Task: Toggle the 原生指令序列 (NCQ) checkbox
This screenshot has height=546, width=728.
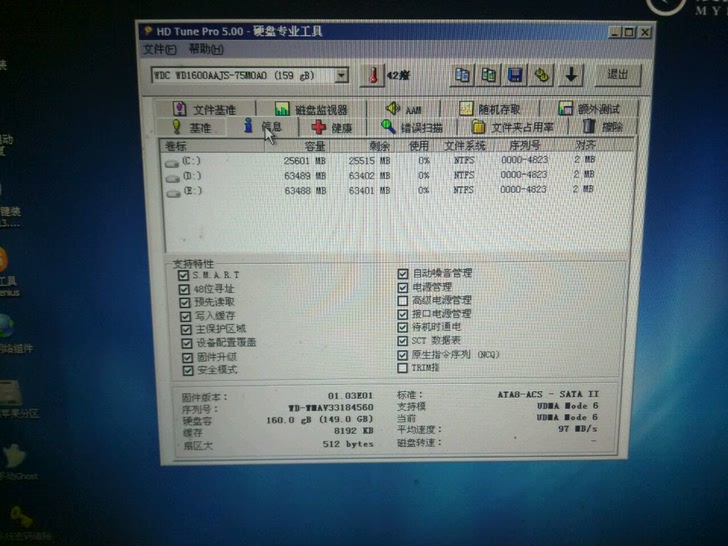Action: pos(403,355)
